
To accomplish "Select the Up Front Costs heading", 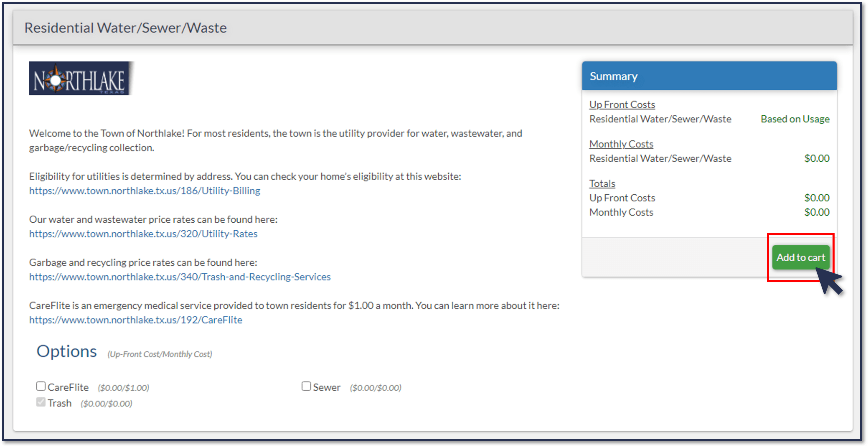I will pos(622,105).
